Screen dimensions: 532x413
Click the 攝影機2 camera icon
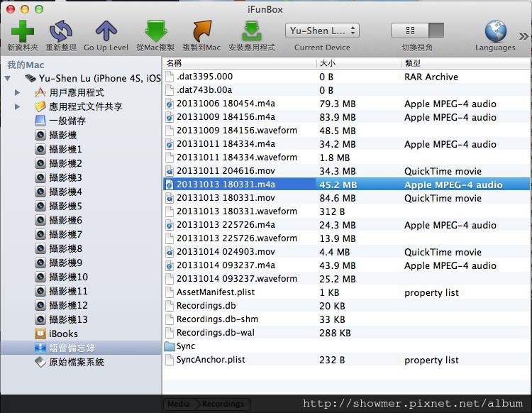pos(40,164)
